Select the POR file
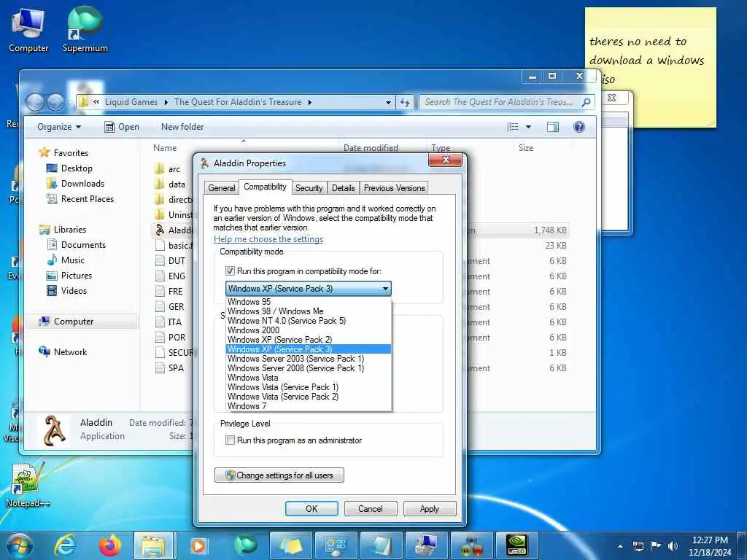747x560 pixels. (x=170, y=337)
